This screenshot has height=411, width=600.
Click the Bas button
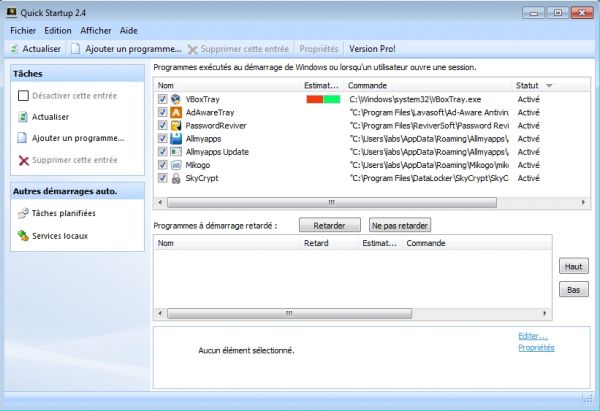tap(574, 290)
